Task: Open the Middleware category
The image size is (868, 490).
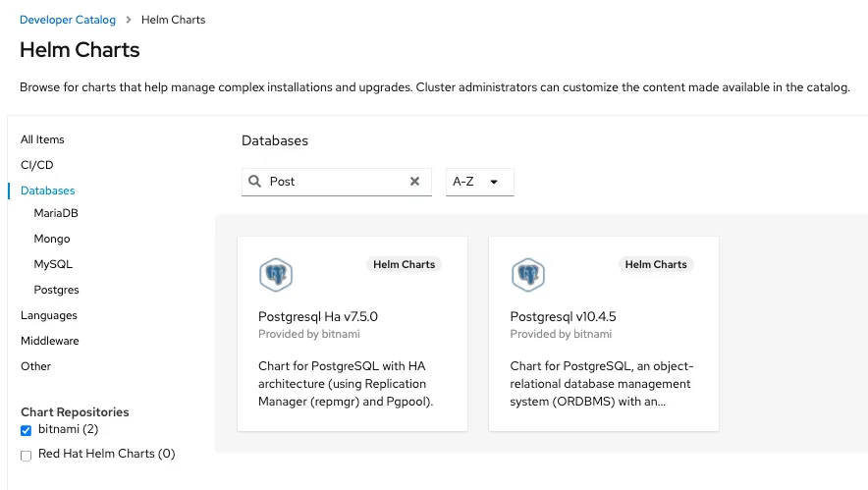Action: pyautogui.click(x=50, y=341)
